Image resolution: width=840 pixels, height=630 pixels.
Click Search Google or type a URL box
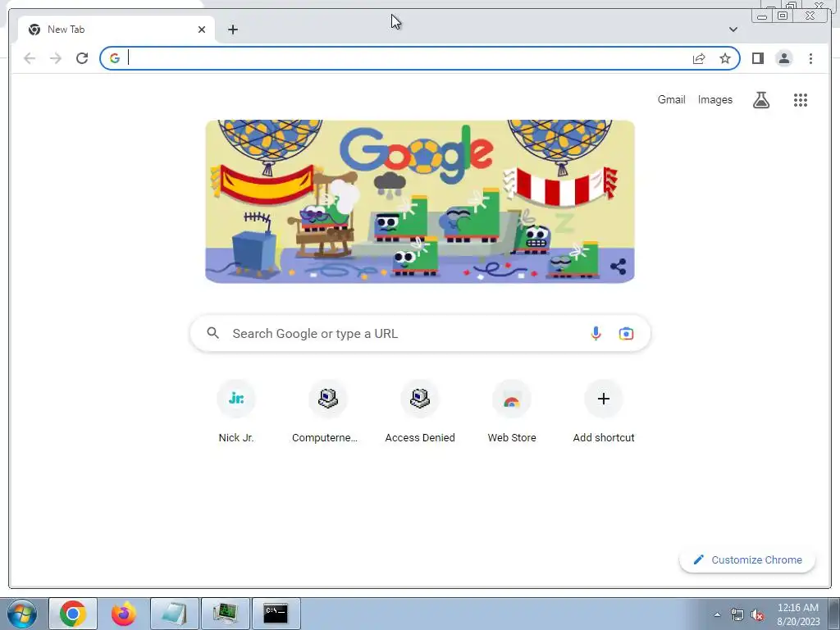pos(420,333)
